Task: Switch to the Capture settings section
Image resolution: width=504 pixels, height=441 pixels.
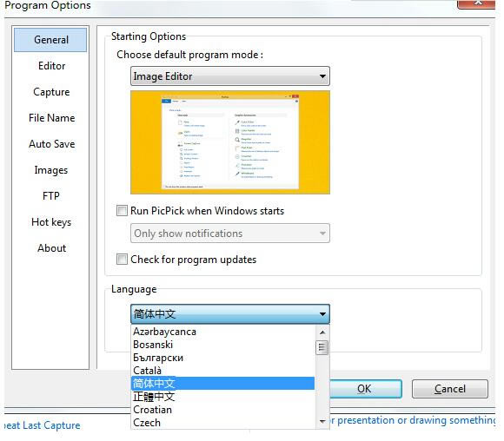Action: click(51, 92)
